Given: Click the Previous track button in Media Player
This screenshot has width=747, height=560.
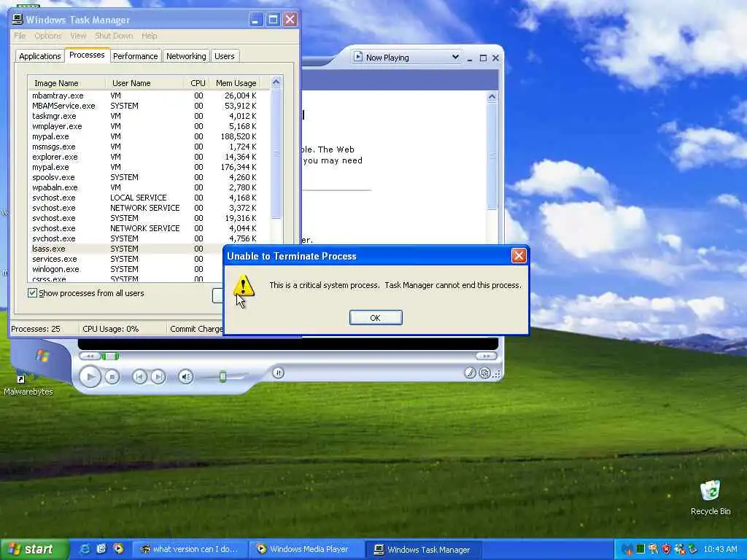Looking at the screenshot, I should [139, 377].
